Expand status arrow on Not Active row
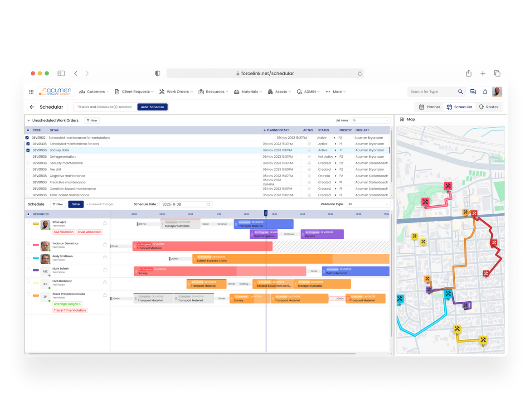 pyautogui.click(x=336, y=157)
